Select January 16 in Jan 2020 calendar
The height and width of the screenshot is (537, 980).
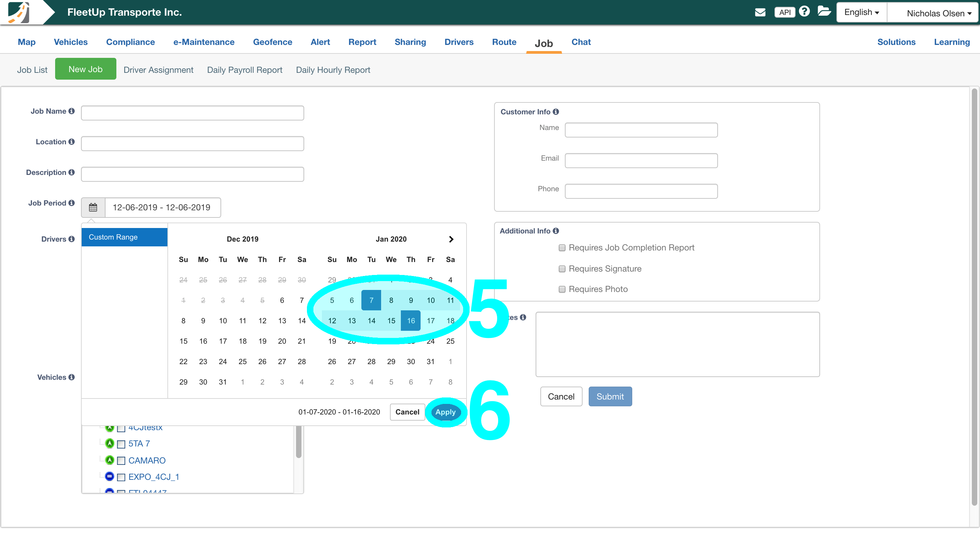pos(411,321)
